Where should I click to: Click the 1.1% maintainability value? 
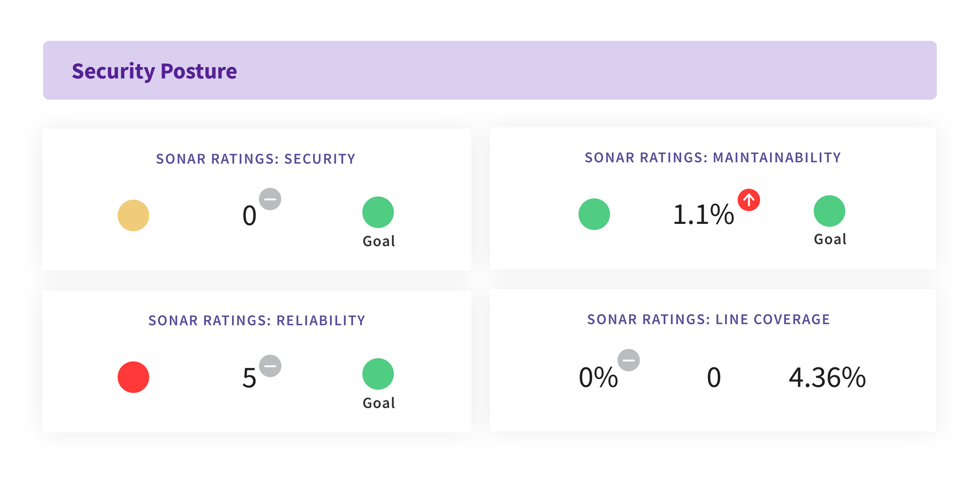[703, 215]
